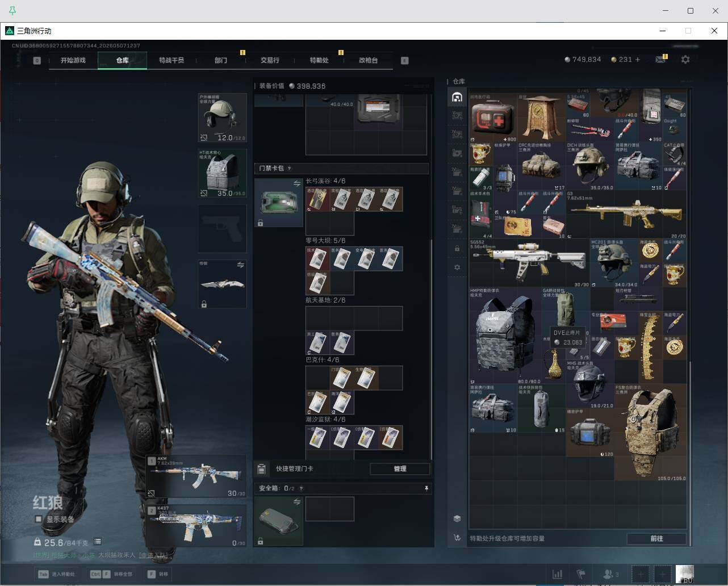Viewport: 728px width, 586px height.
Task: Click the flag icon in bottom bar
Action: [581, 574]
